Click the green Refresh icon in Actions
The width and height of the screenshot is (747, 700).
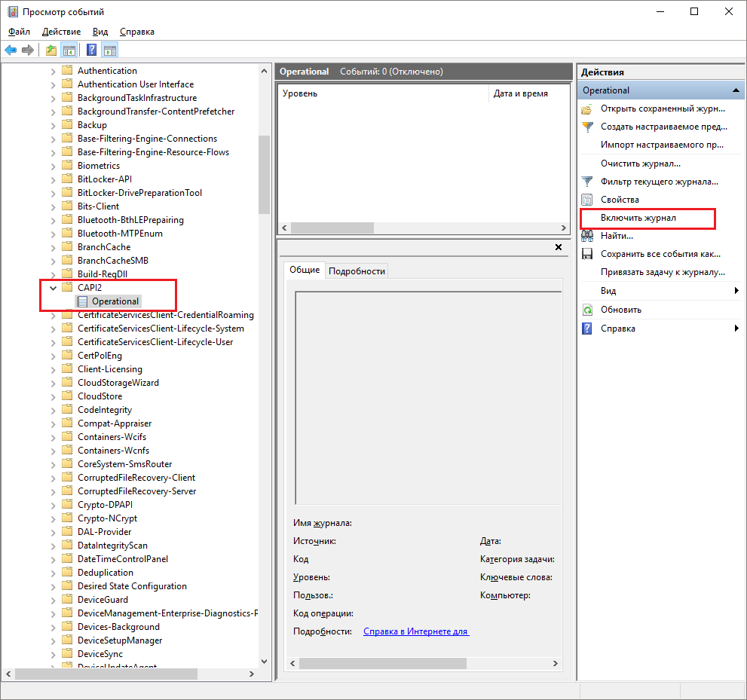(x=587, y=310)
